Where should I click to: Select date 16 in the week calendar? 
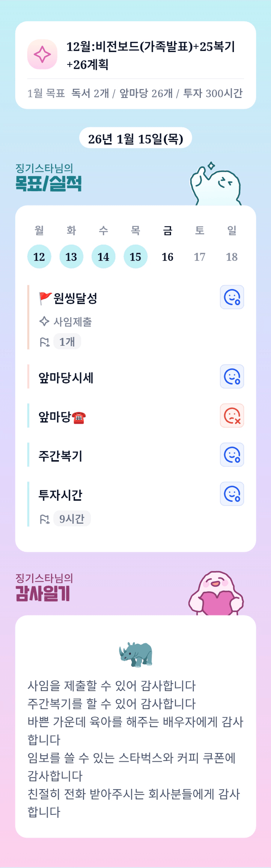coord(167,257)
